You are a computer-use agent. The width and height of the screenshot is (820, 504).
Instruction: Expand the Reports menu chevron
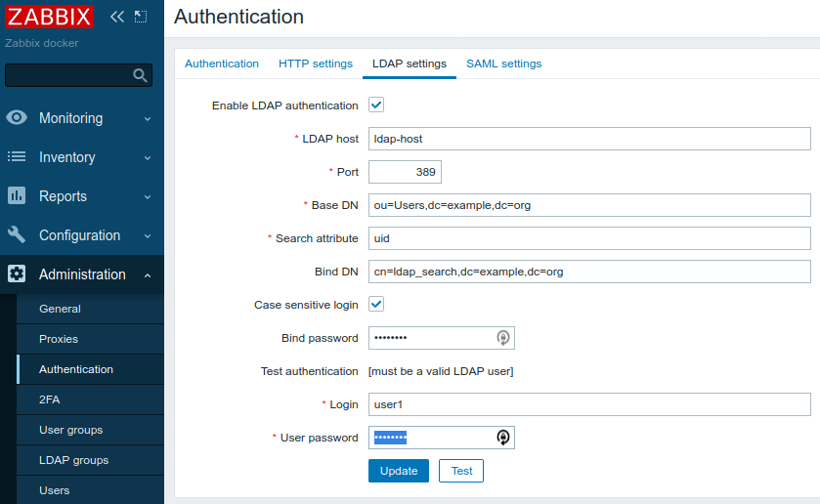(148, 197)
